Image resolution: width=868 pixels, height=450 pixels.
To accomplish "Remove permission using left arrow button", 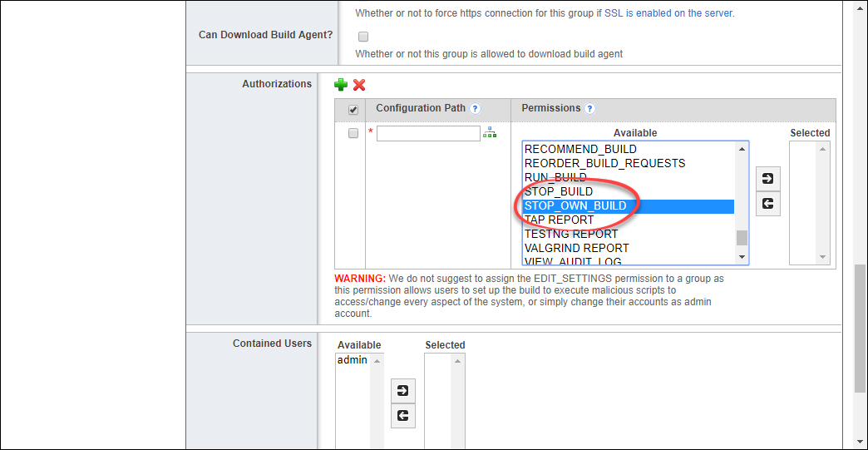I will click(767, 203).
